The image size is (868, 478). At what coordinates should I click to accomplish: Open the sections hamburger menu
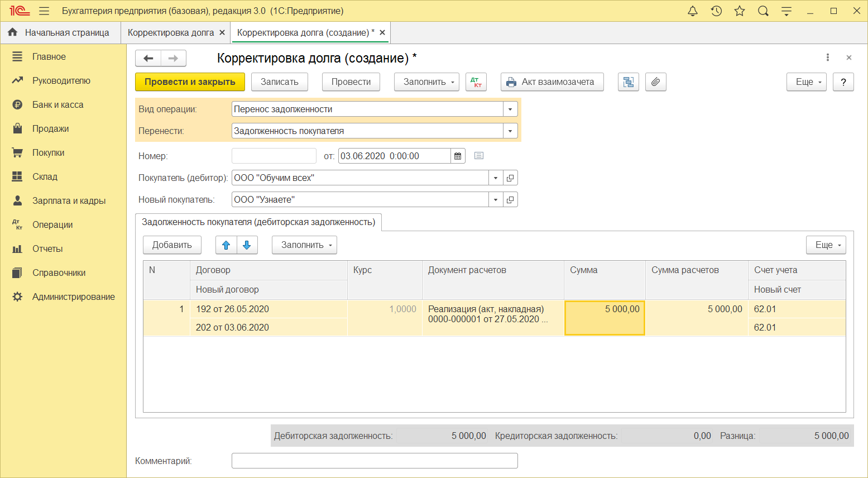[44, 11]
